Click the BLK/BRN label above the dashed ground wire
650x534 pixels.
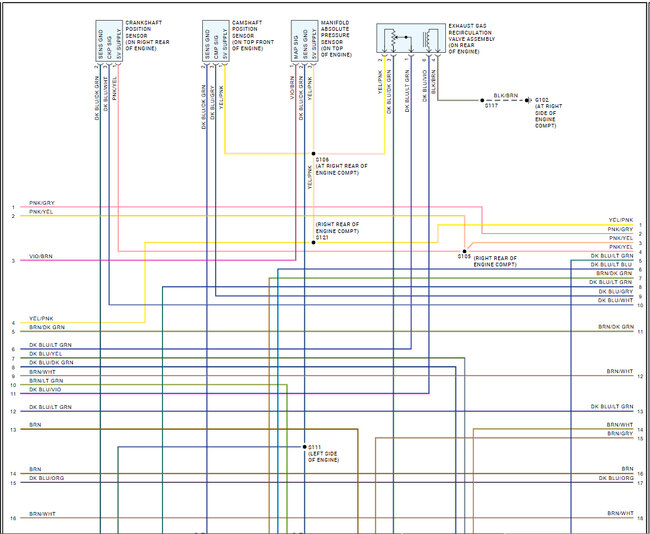505,95
